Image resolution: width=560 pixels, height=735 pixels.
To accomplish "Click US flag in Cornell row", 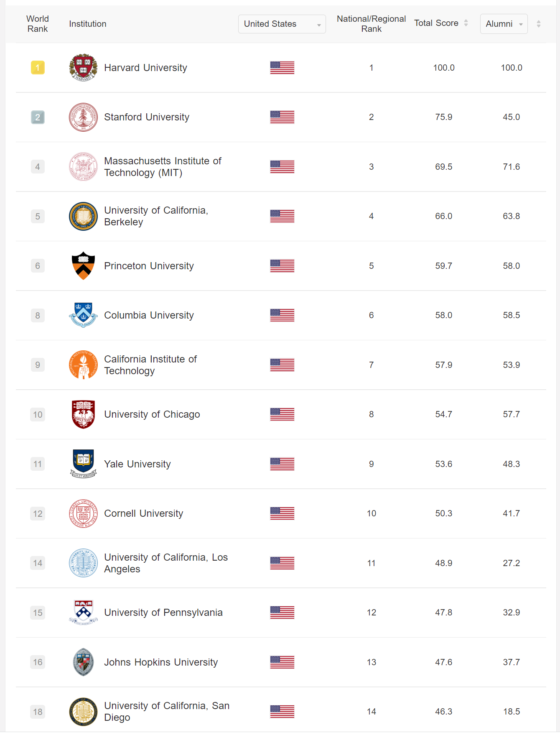I will coord(282,513).
